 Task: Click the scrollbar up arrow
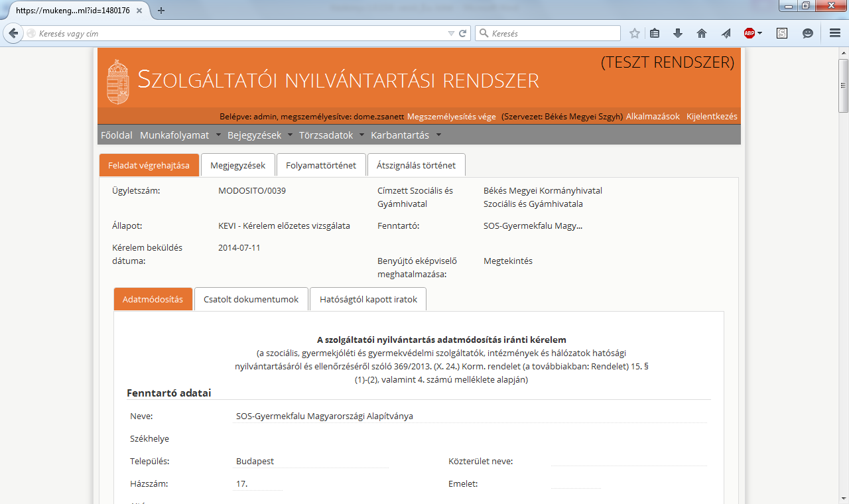pyautogui.click(x=843, y=52)
